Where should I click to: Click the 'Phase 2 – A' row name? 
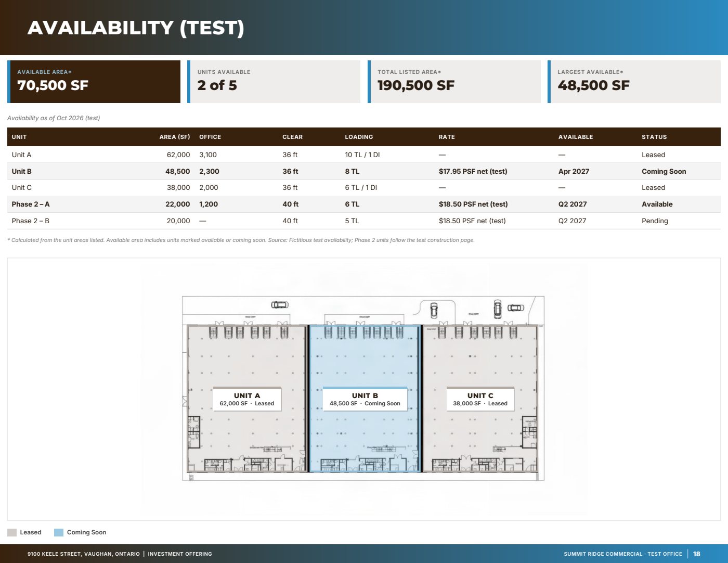(x=31, y=204)
